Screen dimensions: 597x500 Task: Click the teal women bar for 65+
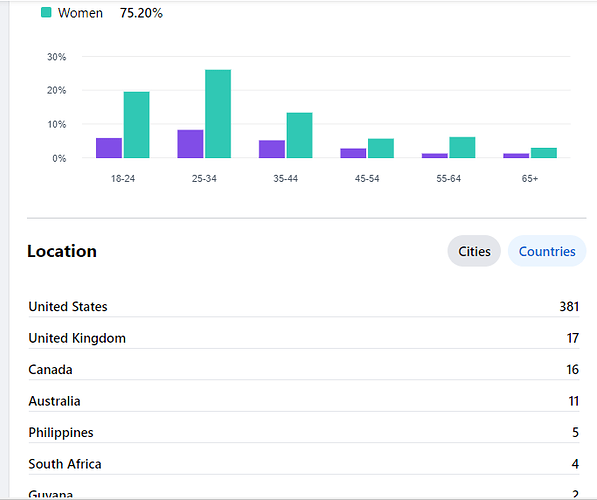click(x=544, y=153)
